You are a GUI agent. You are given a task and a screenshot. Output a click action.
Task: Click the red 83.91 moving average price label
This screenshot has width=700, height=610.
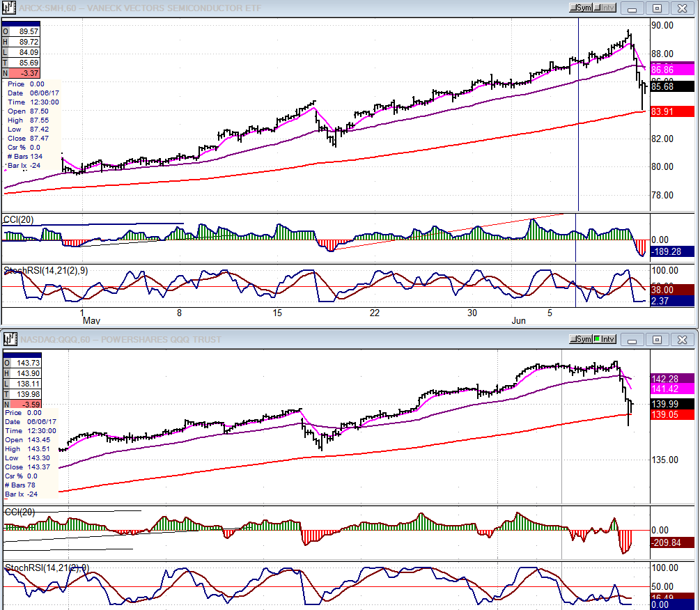[x=672, y=111]
